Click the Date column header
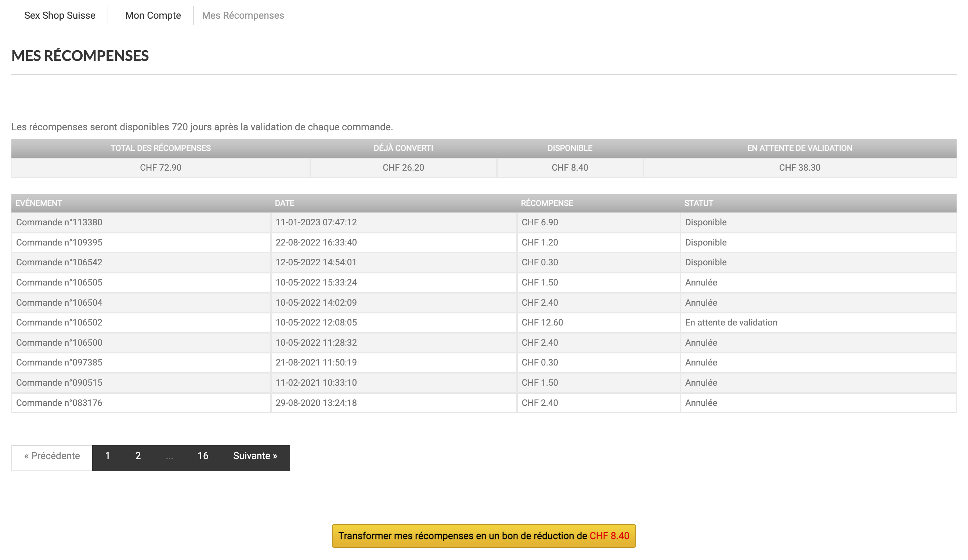 click(284, 203)
